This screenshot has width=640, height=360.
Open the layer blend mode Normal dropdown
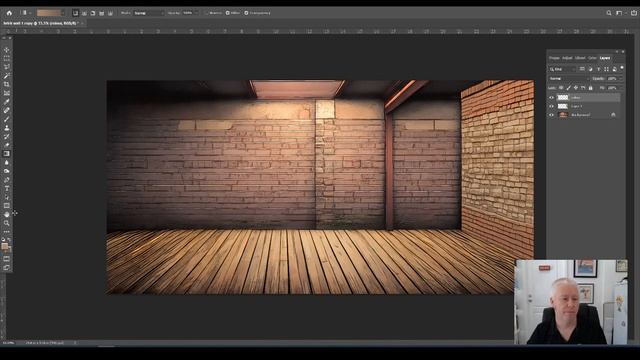[569, 78]
